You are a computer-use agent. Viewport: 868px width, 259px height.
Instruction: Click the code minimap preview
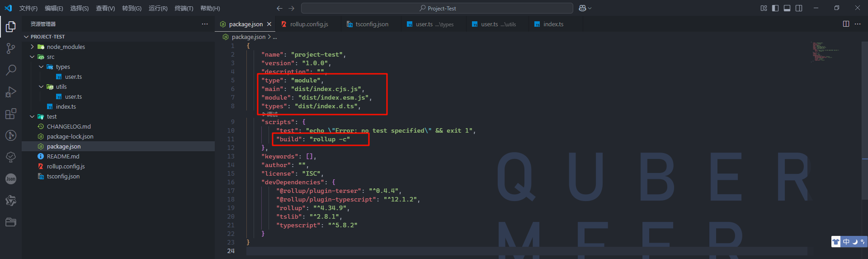pos(825,52)
